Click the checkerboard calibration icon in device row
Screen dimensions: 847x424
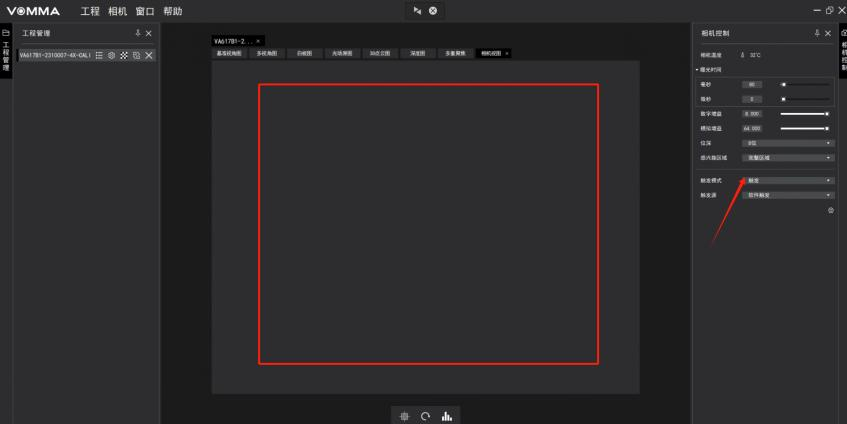[124, 55]
